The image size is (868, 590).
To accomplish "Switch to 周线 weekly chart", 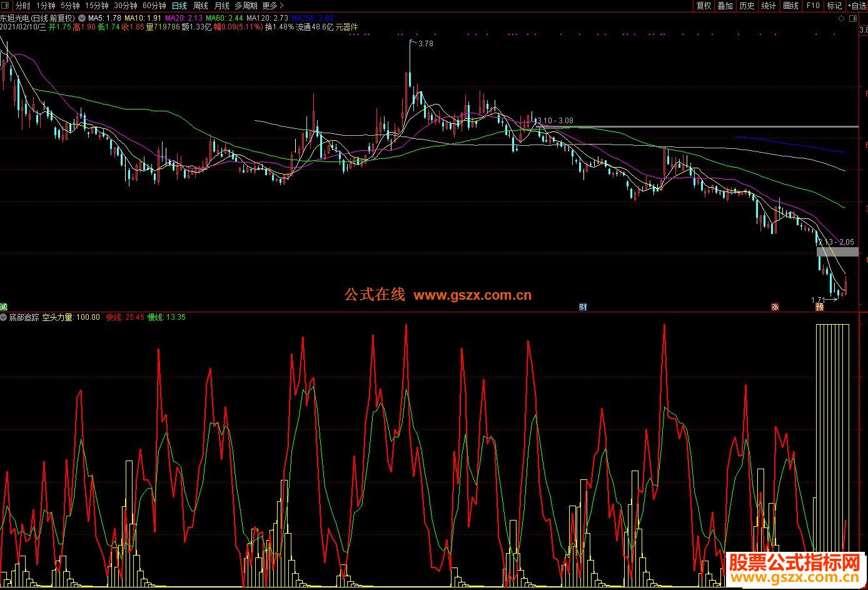I will pos(201,6).
